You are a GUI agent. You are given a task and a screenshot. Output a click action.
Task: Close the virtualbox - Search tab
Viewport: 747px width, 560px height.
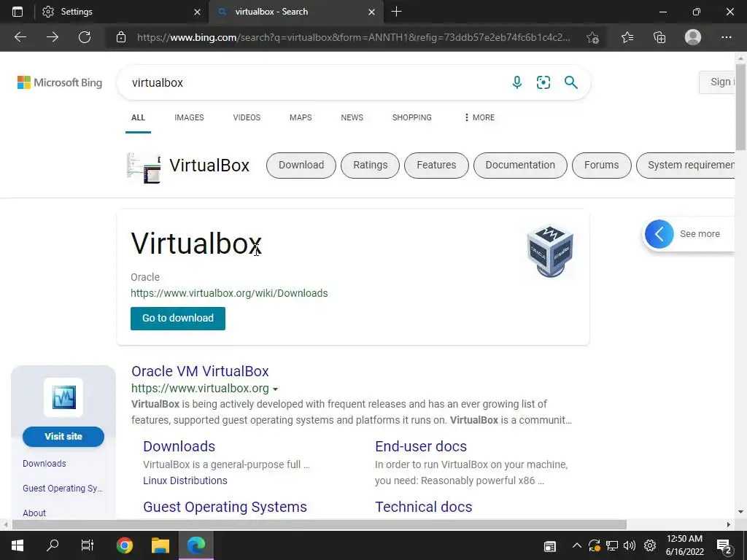click(371, 12)
